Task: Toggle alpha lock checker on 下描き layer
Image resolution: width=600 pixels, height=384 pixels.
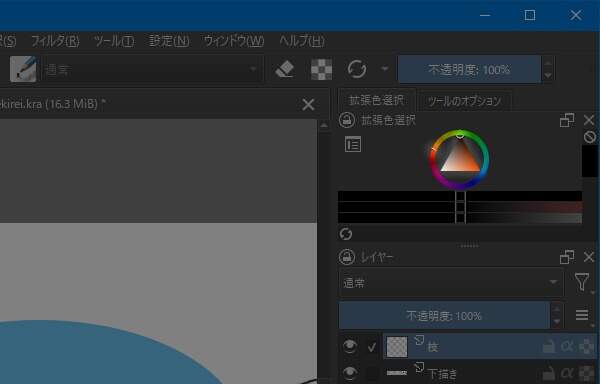Action: click(586, 373)
